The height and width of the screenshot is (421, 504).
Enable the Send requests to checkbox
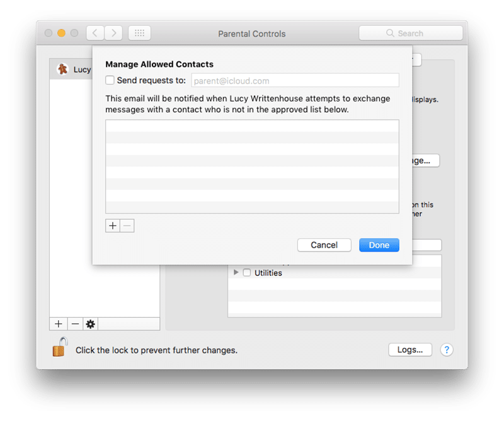tap(110, 81)
